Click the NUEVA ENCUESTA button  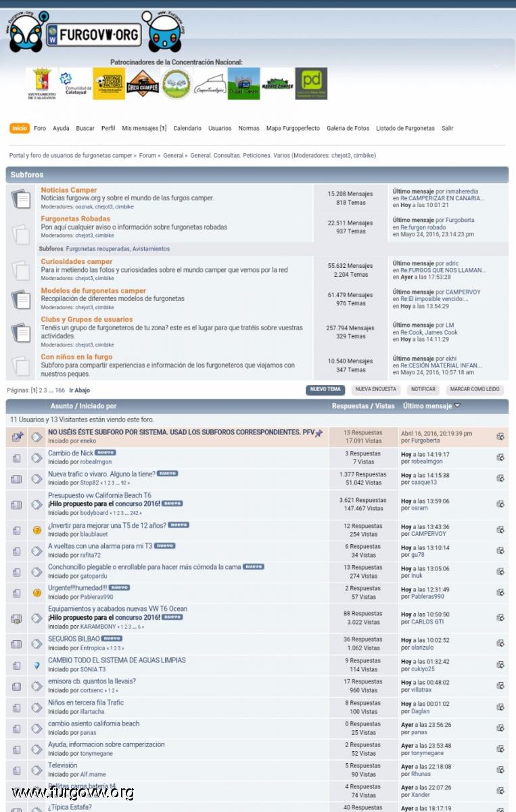[x=375, y=390]
